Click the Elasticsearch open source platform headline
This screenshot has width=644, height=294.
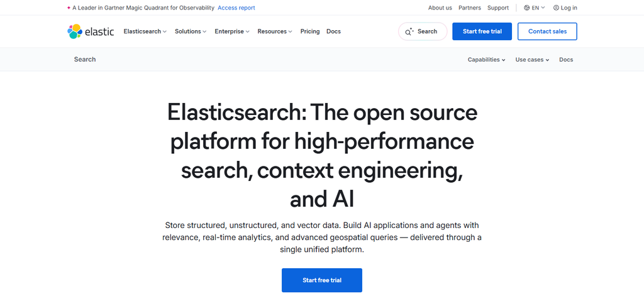pyautogui.click(x=322, y=156)
